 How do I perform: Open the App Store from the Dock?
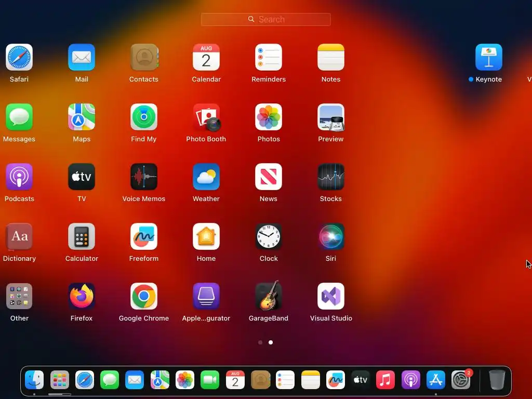point(436,380)
